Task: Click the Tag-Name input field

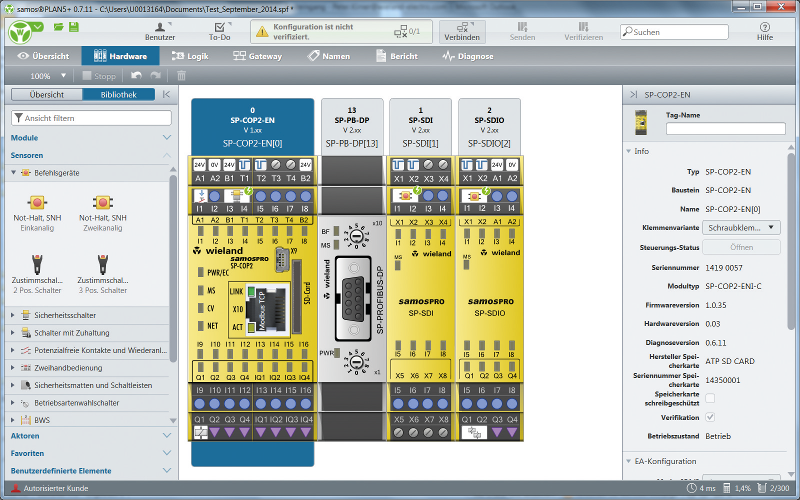Action: tap(726, 129)
